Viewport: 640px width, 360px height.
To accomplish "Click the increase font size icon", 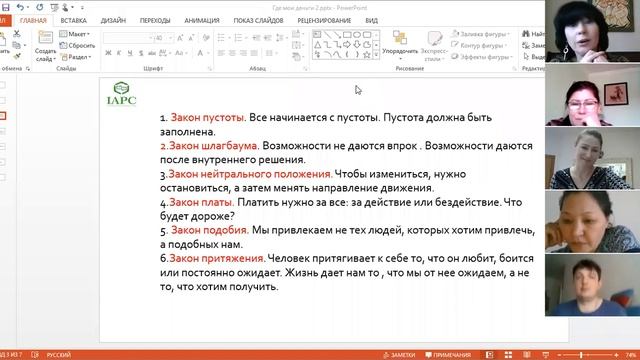I will click(180, 38).
